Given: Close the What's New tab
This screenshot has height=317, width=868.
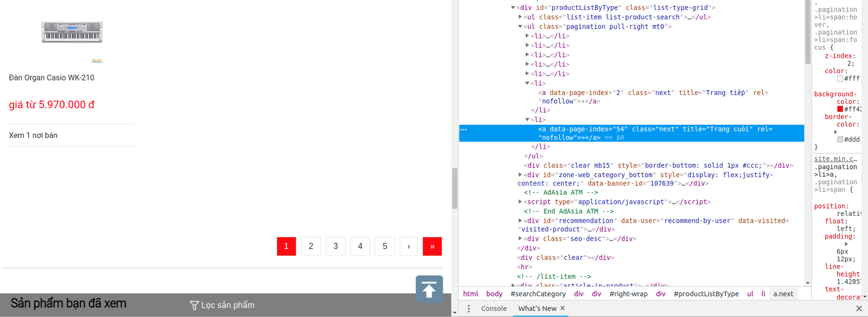Looking at the screenshot, I should [x=562, y=308].
